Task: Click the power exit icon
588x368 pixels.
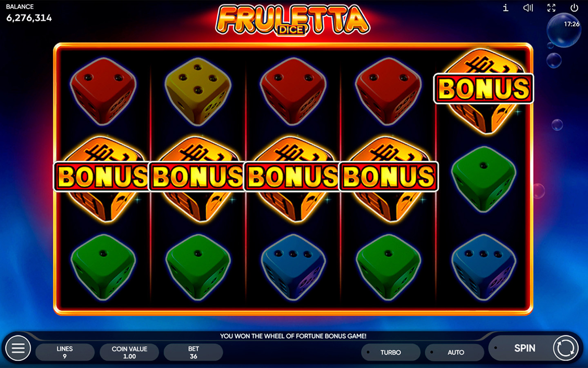Action: (574, 8)
